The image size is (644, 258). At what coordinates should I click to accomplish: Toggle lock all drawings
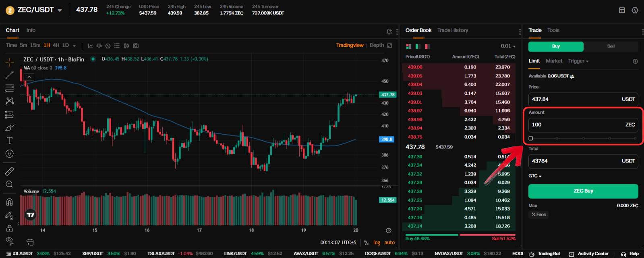(10, 229)
